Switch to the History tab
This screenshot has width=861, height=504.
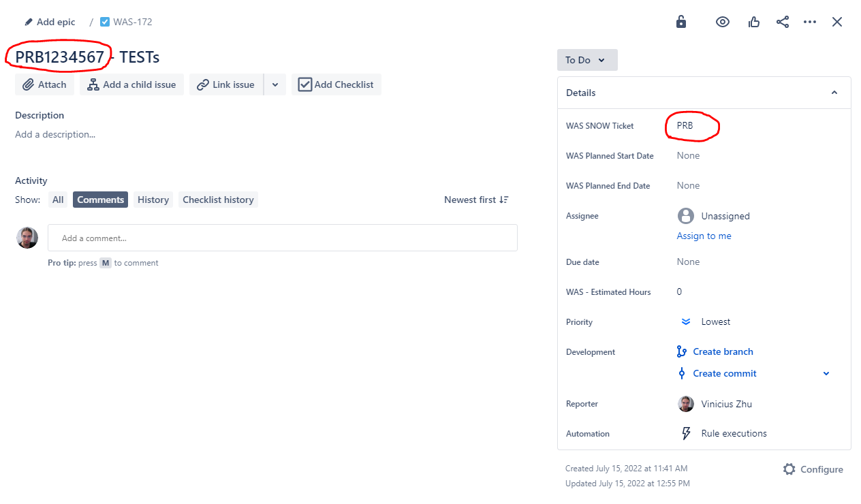(x=153, y=199)
